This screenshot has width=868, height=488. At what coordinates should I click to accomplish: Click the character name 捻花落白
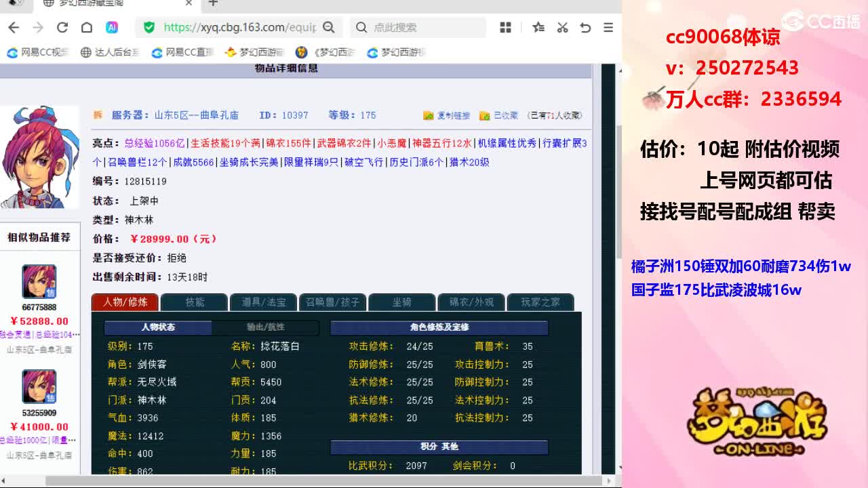280,346
